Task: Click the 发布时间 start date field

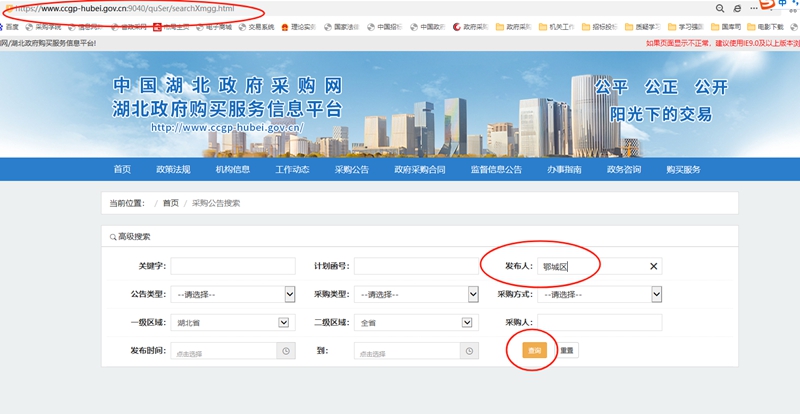Action: [223, 351]
